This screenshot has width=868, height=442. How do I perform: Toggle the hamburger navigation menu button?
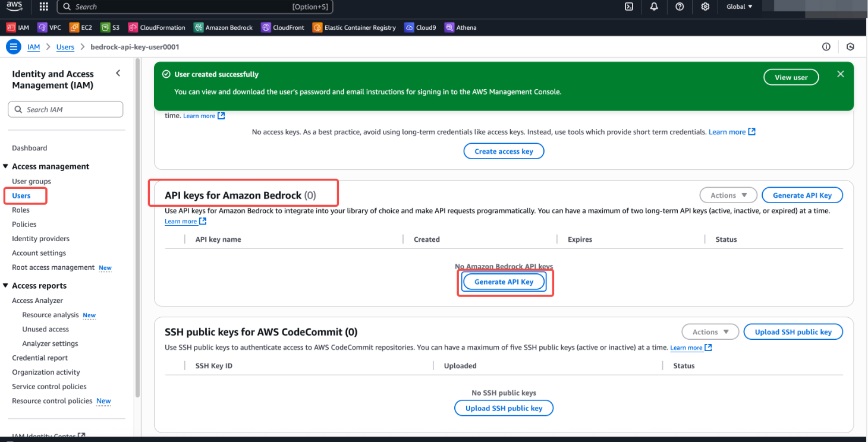pyautogui.click(x=13, y=47)
